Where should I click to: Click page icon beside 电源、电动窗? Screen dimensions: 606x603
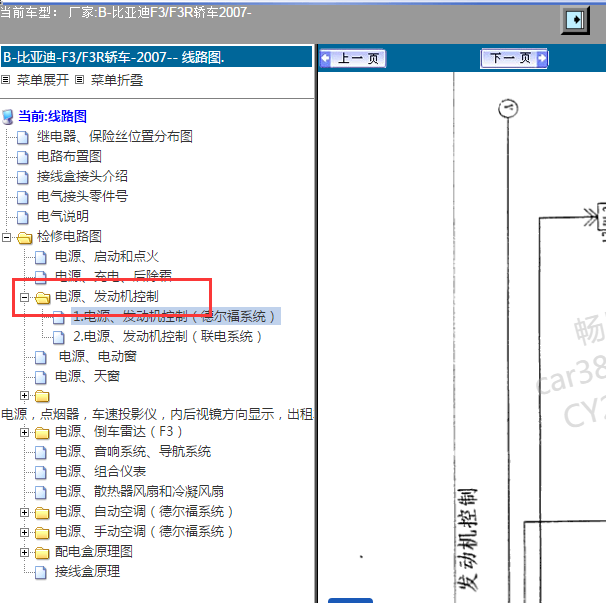click(x=41, y=357)
